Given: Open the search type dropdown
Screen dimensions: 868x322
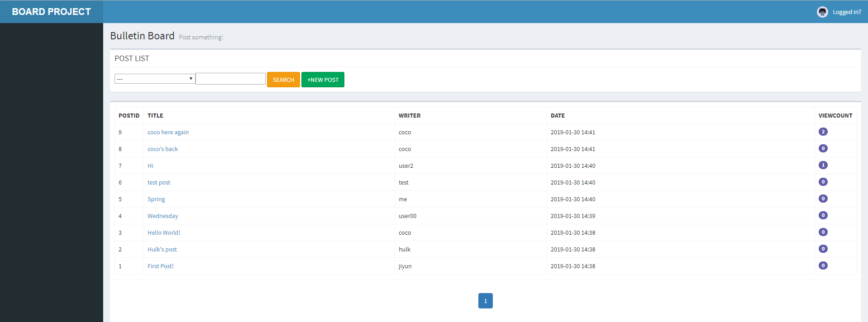Looking at the screenshot, I should pos(155,79).
